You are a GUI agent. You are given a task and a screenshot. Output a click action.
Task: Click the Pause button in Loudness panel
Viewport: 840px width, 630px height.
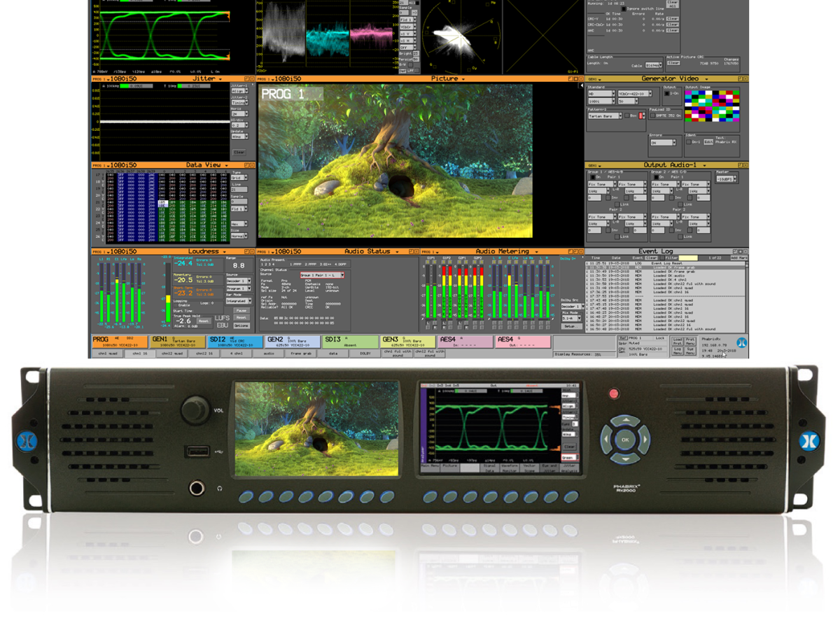click(x=241, y=310)
